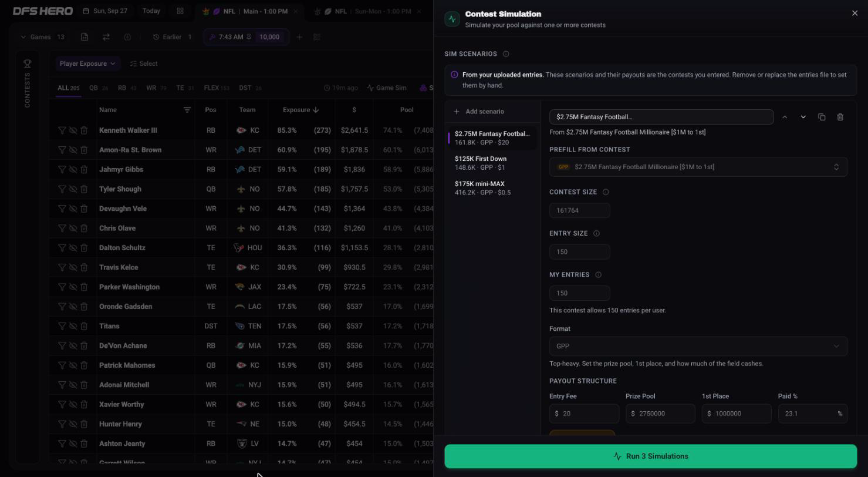Click the SIM SCENARIOS info icon
The height and width of the screenshot is (477, 868).
pos(506,54)
